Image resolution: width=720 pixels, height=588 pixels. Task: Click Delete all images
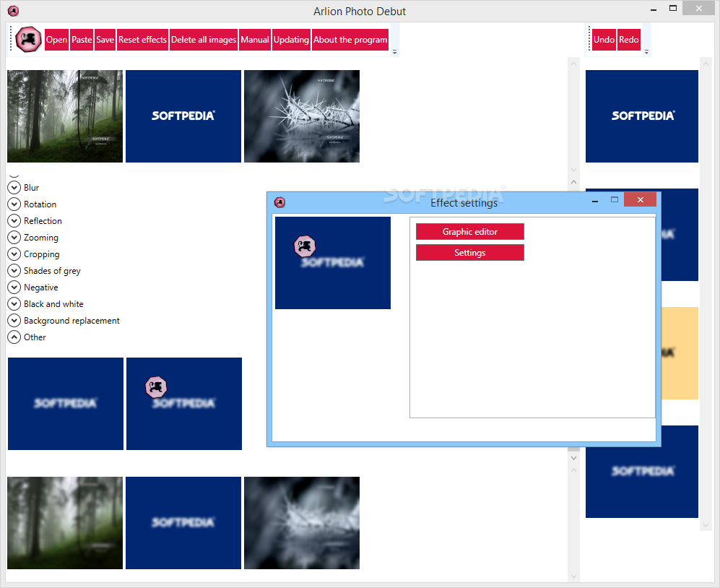coord(204,40)
